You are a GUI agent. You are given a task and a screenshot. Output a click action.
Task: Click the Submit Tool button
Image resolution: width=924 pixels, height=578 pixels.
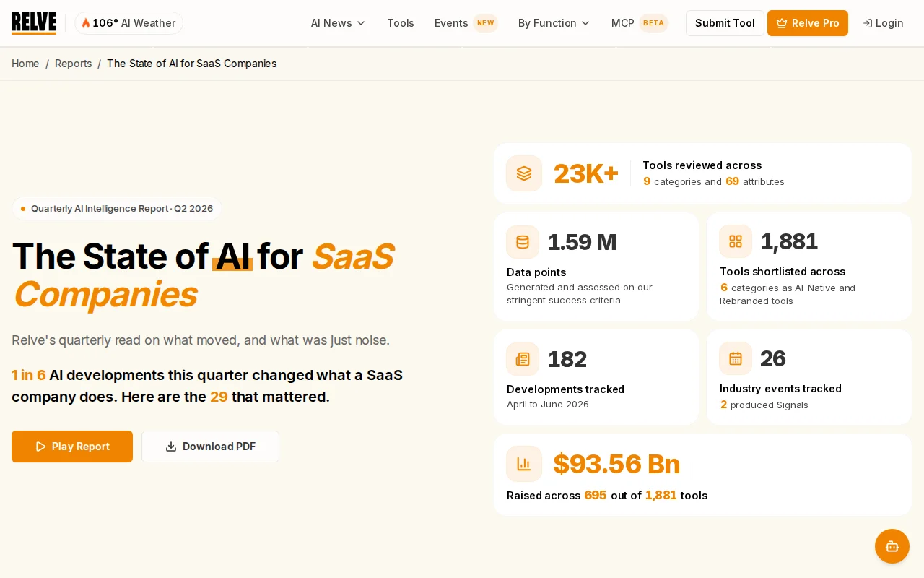tap(725, 23)
